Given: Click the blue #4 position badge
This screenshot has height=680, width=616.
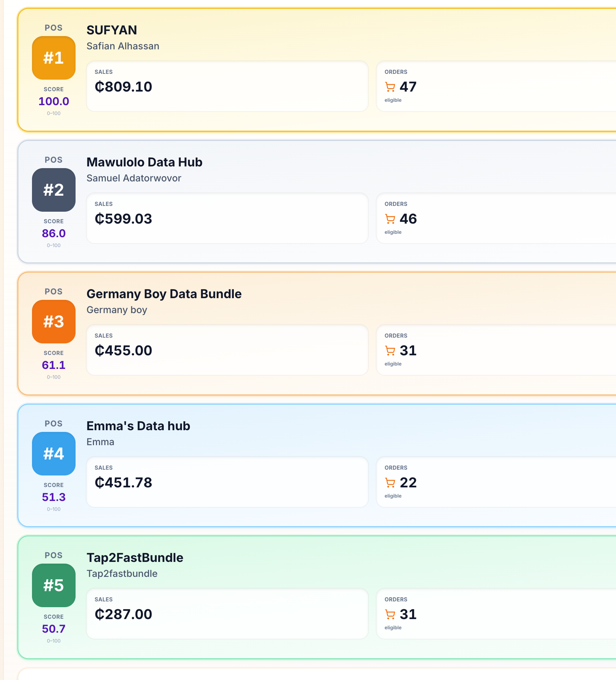Looking at the screenshot, I should (54, 454).
